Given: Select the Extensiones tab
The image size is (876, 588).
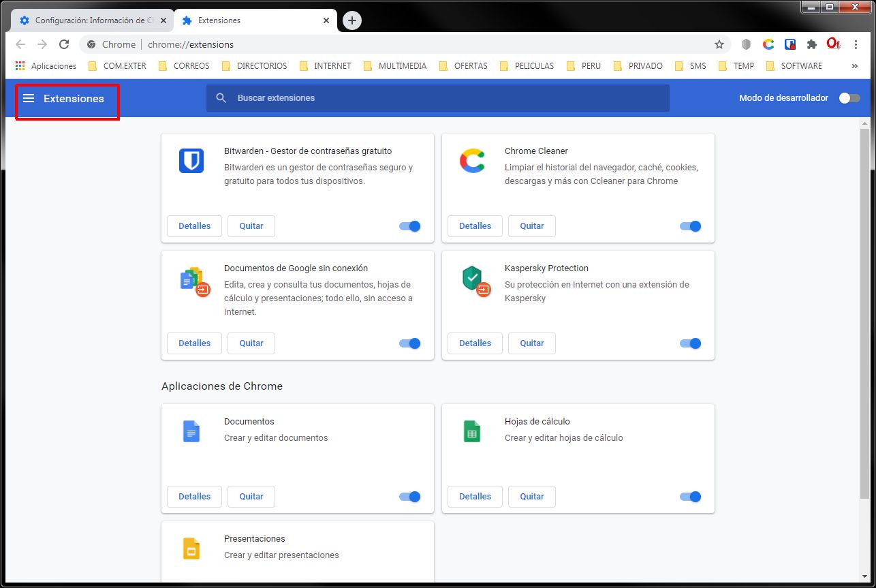Looking at the screenshot, I should click(x=255, y=20).
